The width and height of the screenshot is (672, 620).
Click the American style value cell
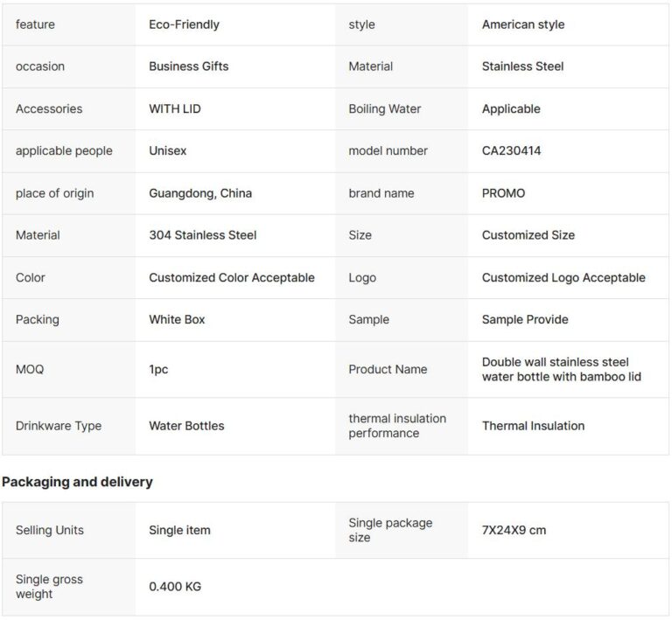[522, 24]
